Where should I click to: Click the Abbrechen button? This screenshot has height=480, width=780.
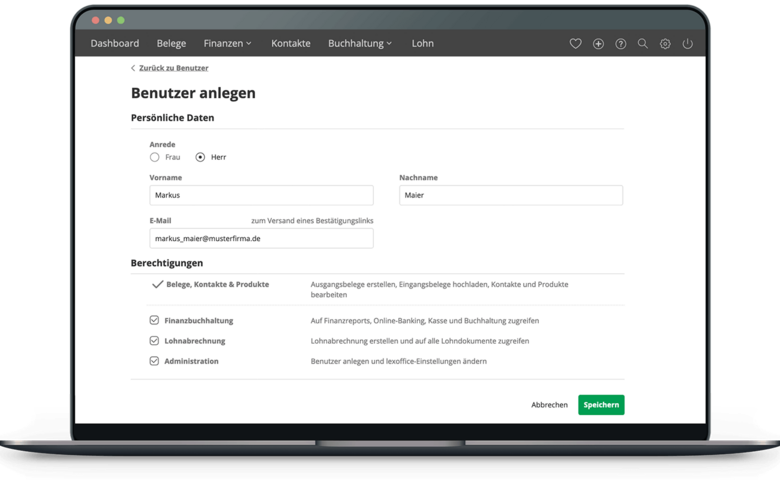[x=549, y=405]
